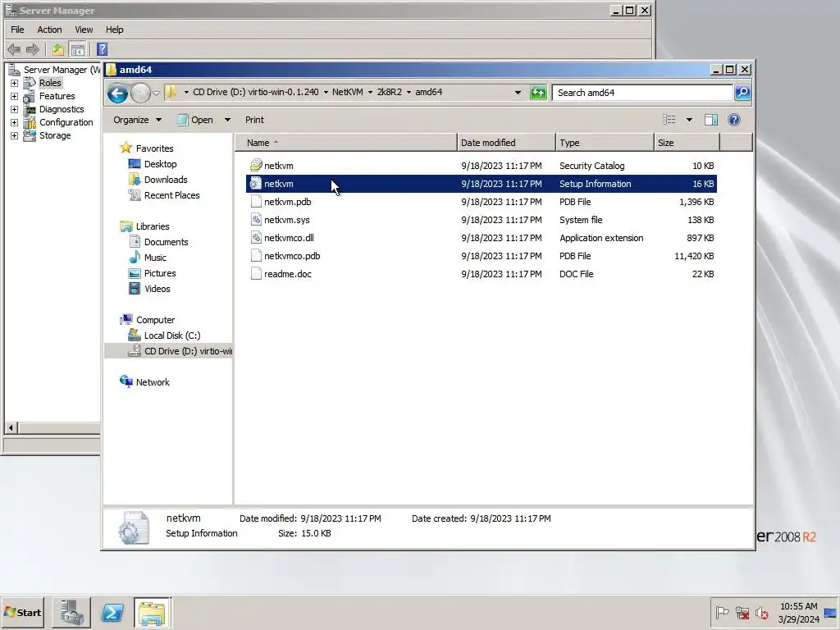Open the File menu in Server Manager
840x630 pixels.
tap(18, 30)
